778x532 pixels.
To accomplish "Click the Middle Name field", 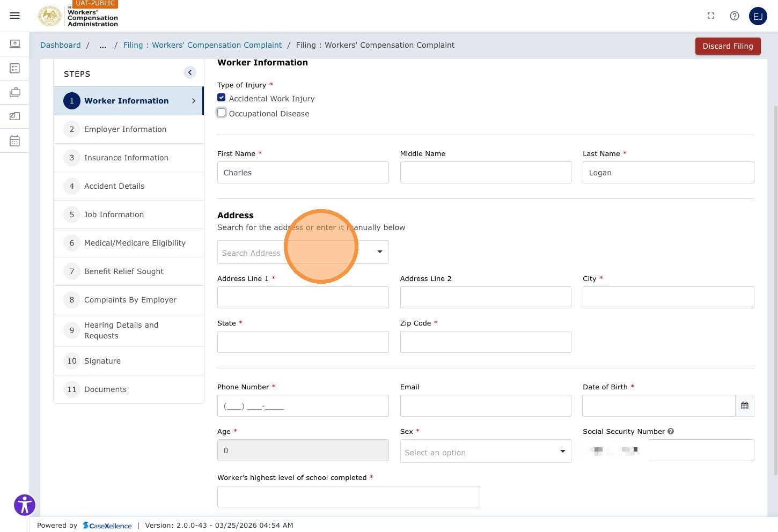I will [486, 173].
